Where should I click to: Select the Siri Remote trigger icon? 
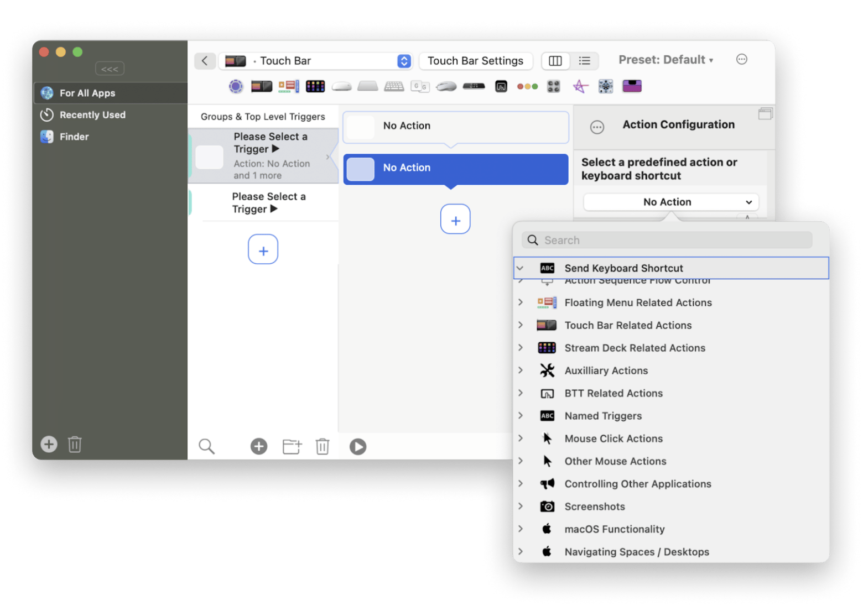coord(474,86)
